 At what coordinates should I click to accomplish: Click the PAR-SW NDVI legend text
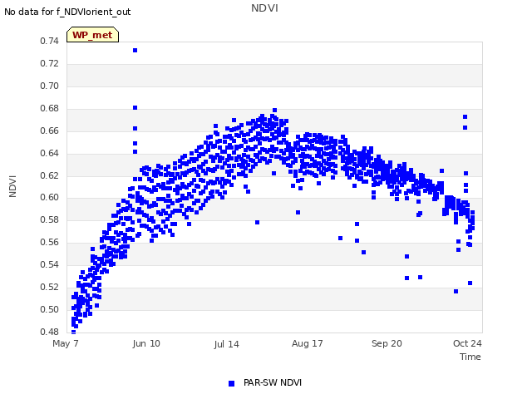pos(273,382)
